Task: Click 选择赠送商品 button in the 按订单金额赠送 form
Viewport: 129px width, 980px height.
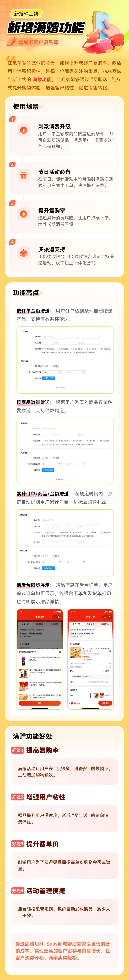Action: pyautogui.click(x=48, y=378)
